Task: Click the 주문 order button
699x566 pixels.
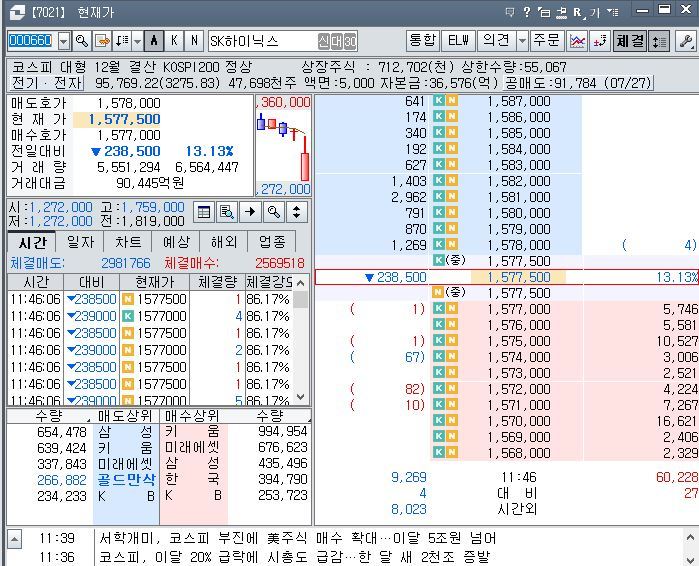Action: tap(547, 41)
